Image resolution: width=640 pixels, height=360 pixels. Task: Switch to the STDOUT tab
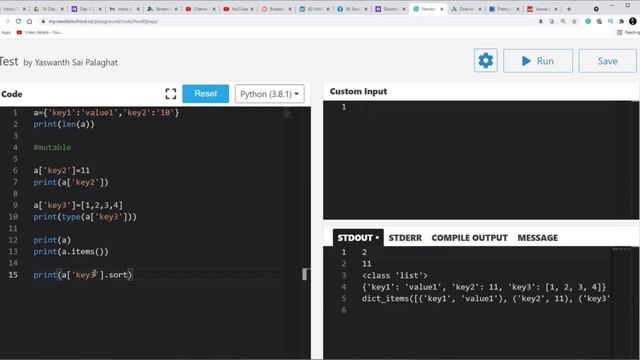point(358,238)
